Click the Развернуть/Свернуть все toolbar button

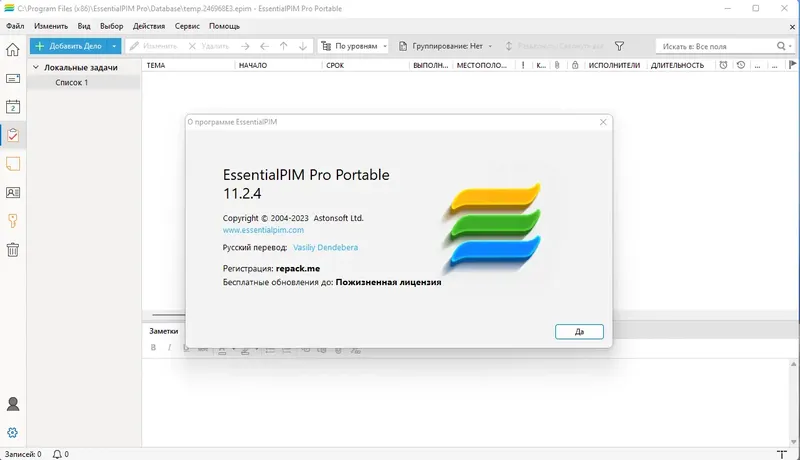pyautogui.click(x=554, y=46)
